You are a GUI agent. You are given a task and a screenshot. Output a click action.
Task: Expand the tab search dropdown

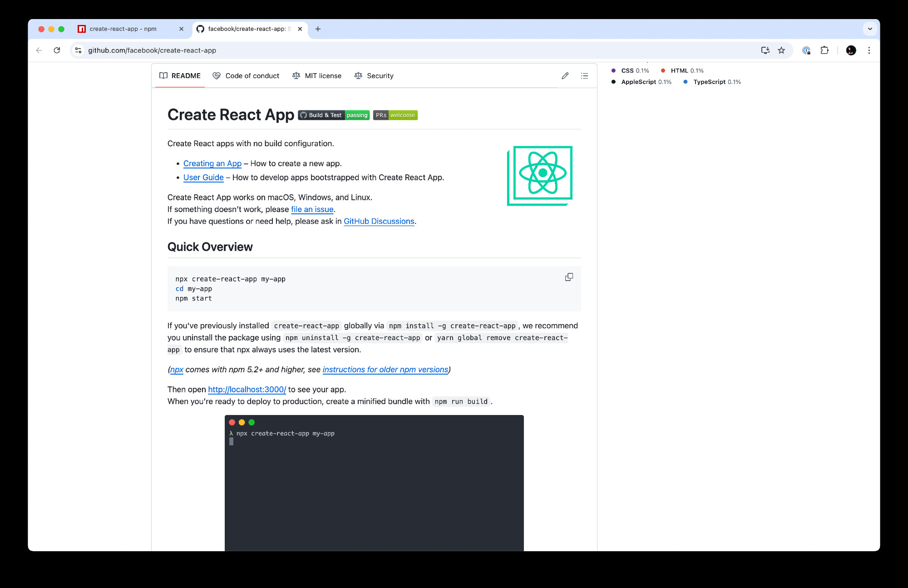pos(870,29)
